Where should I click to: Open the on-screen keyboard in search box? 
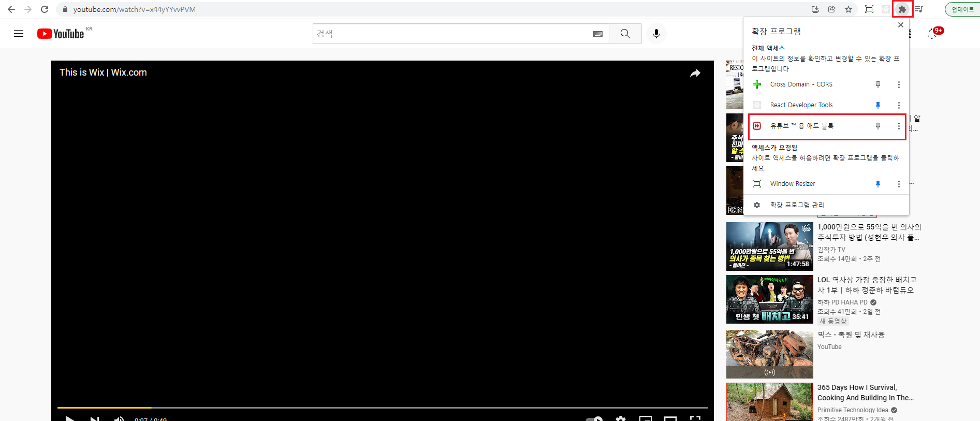coord(597,34)
